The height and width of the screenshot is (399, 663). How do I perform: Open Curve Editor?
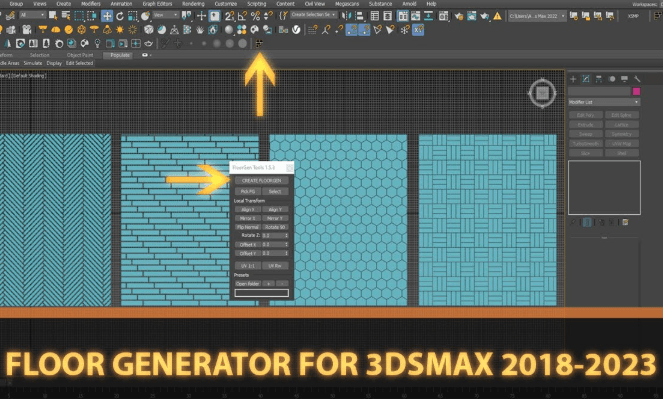coord(416,16)
